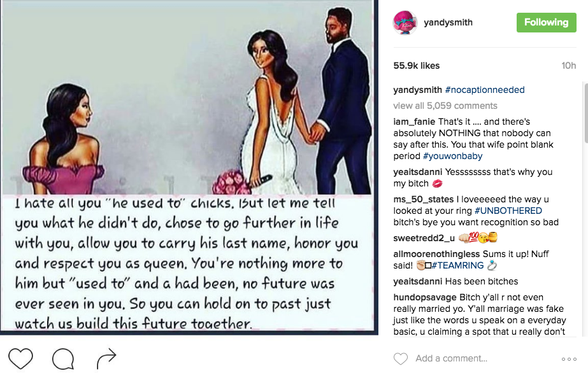Screen dimensions: 588x378
Task: Open the #youwonbaby hashtag
Action: point(452,156)
